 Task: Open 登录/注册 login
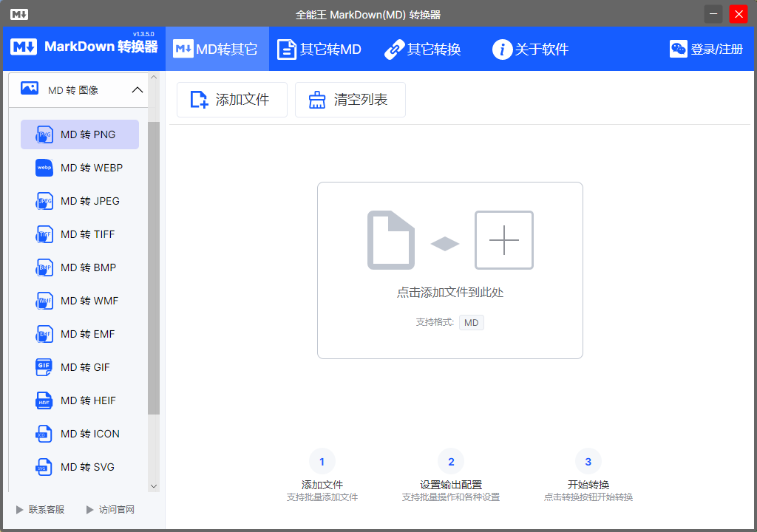(706, 49)
